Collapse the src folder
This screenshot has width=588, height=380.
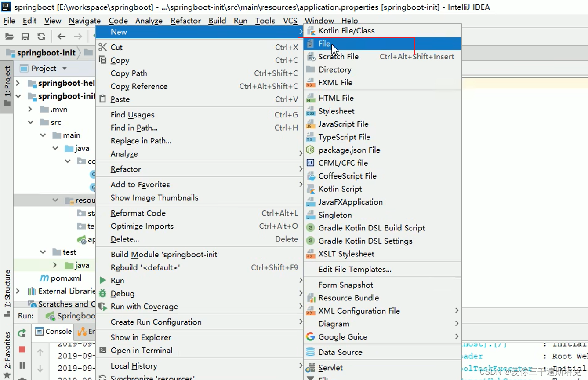coord(30,122)
